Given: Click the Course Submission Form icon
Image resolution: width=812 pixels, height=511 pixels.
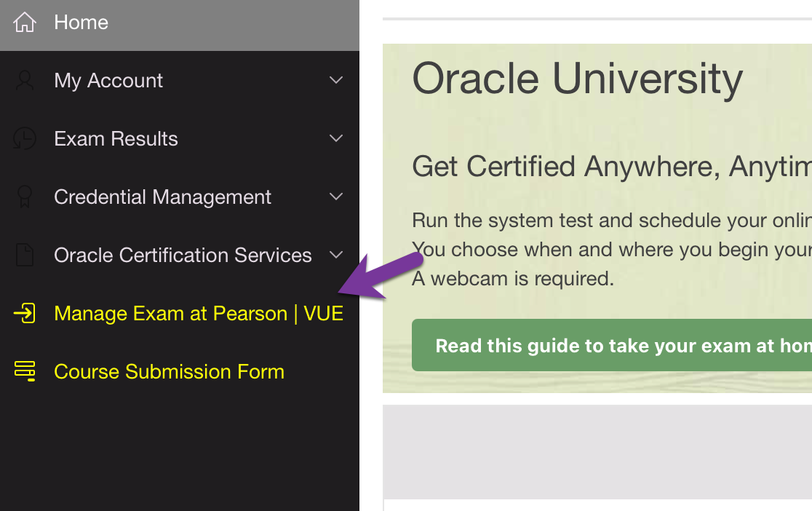Looking at the screenshot, I should tap(25, 371).
